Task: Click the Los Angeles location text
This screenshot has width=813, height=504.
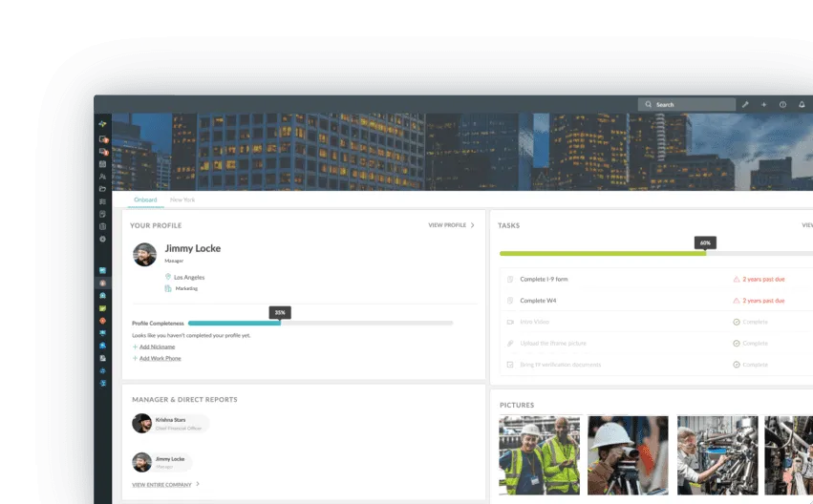Action: click(x=189, y=278)
